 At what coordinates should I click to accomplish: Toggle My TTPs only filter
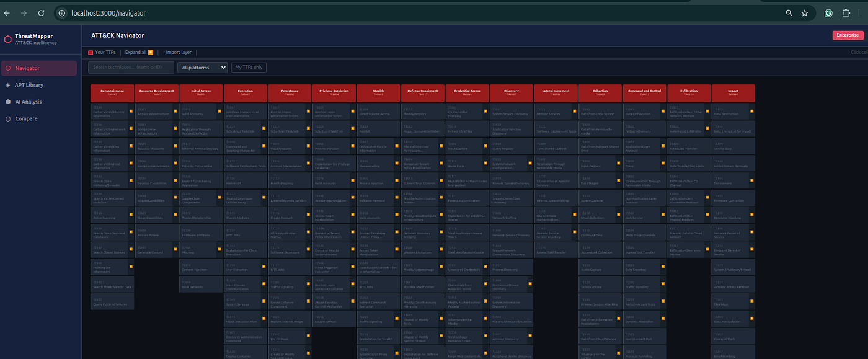tap(249, 67)
